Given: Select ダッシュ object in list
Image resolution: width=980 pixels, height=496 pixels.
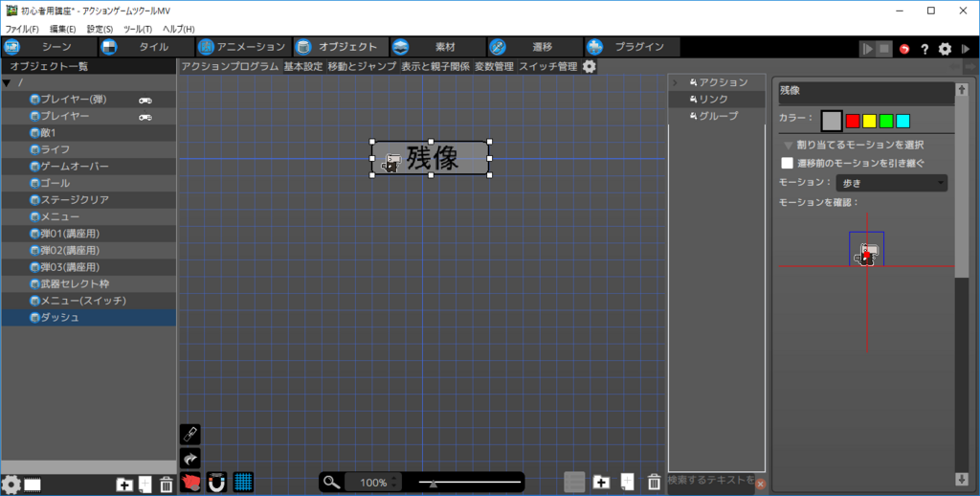Looking at the screenshot, I should click(89, 318).
